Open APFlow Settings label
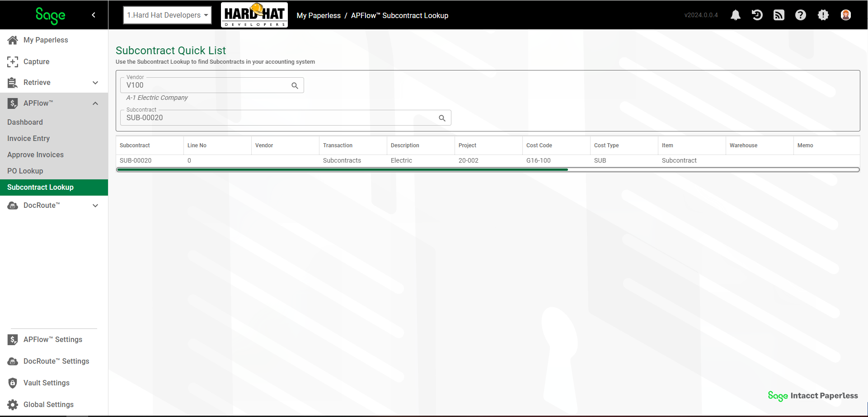This screenshot has width=868, height=417. point(53,340)
